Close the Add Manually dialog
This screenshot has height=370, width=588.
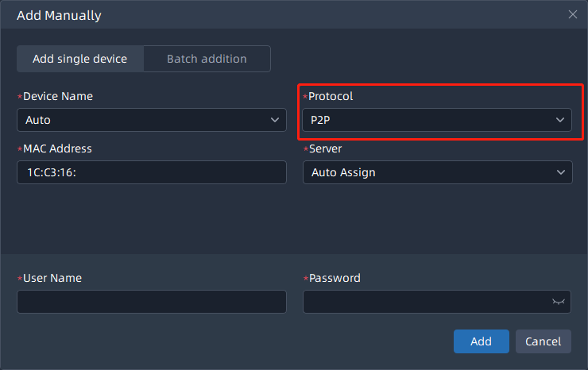[x=572, y=14]
